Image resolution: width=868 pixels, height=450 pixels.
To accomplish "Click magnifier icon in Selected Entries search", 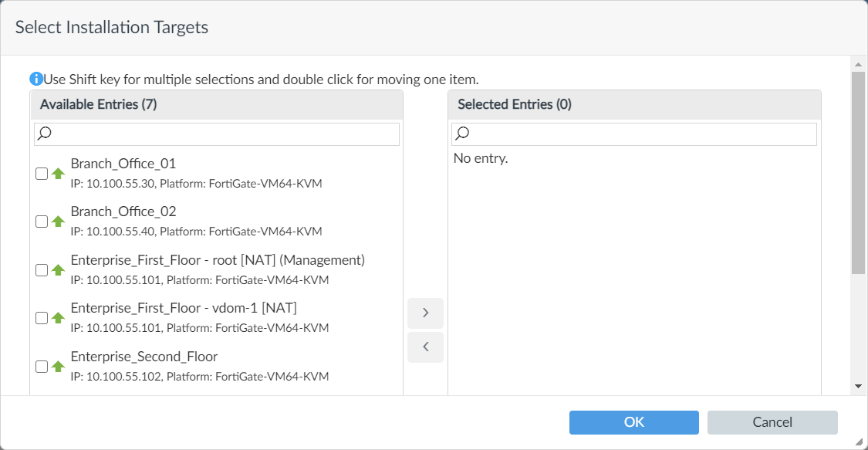I will [462, 134].
